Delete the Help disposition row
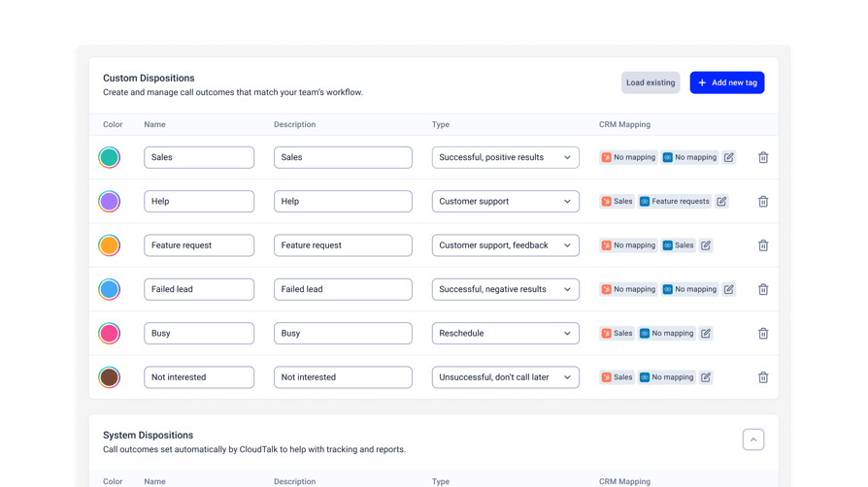868x487 pixels. pos(763,202)
